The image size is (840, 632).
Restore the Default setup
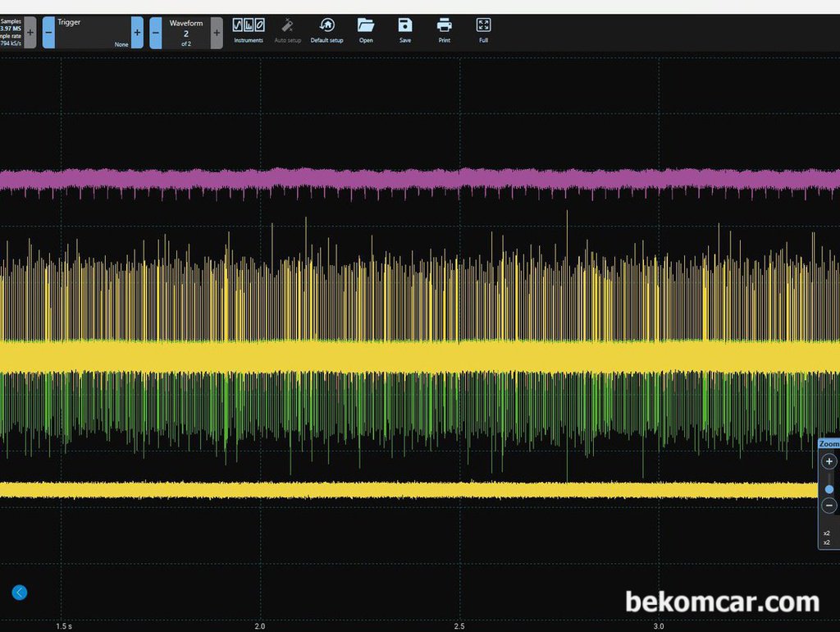(326, 30)
